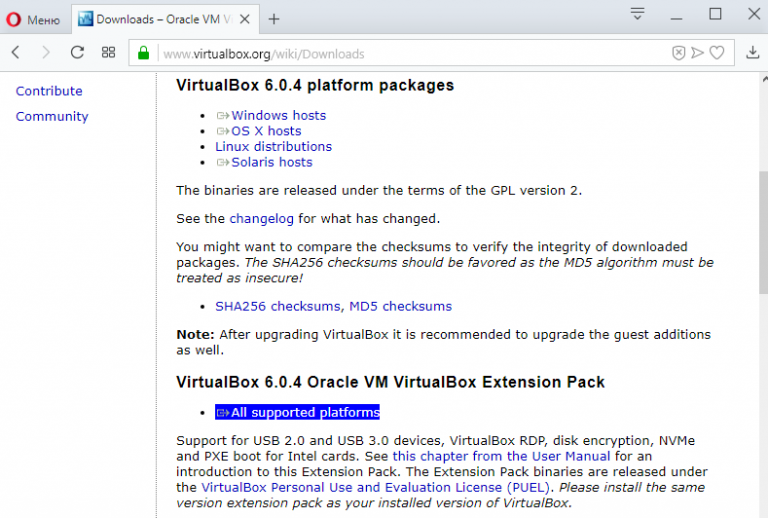Image resolution: width=768 pixels, height=518 pixels.
Task: Click the vertical page scrollbar thumb
Action: [x=763, y=233]
